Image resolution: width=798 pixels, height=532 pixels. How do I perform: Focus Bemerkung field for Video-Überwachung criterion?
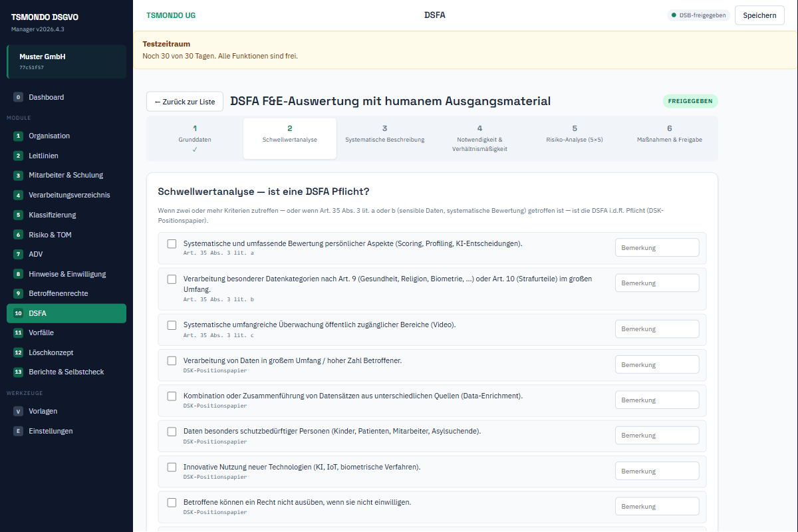point(657,329)
